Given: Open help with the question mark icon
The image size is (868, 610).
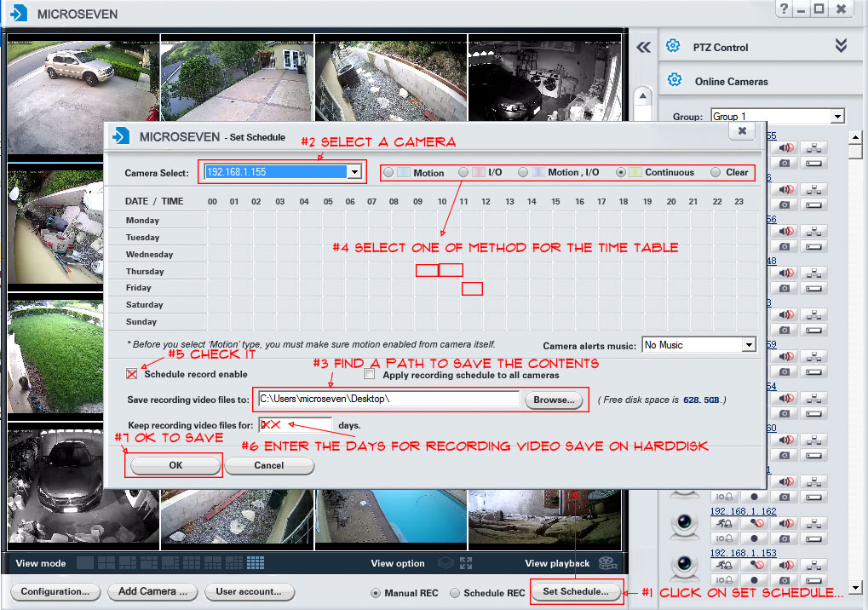Looking at the screenshot, I should point(784,9).
